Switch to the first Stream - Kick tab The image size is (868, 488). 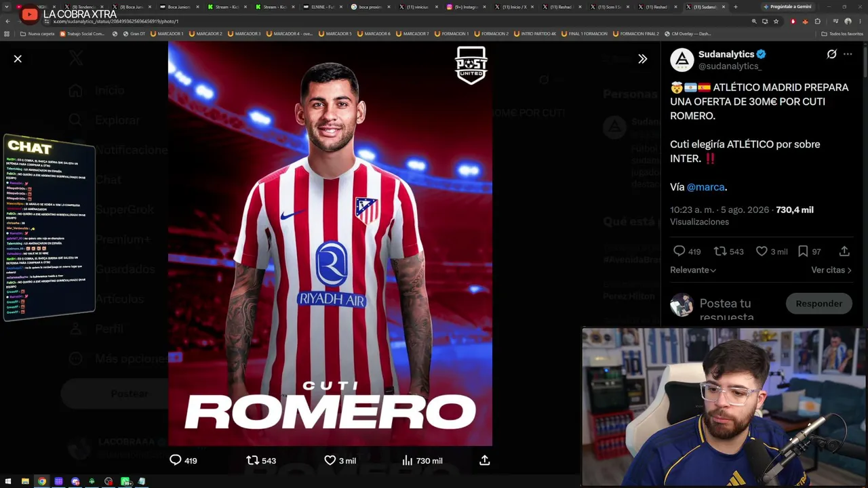(227, 7)
